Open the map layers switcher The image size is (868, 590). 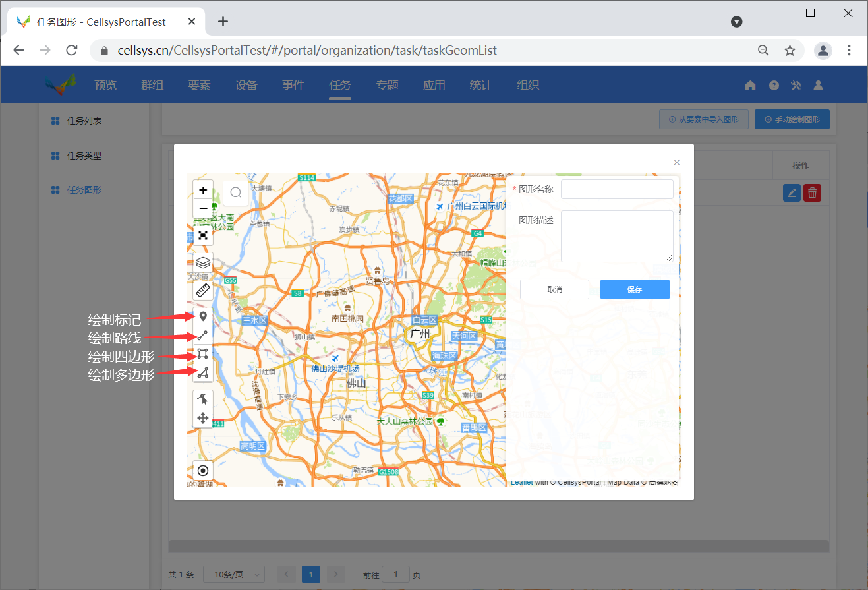(x=203, y=262)
